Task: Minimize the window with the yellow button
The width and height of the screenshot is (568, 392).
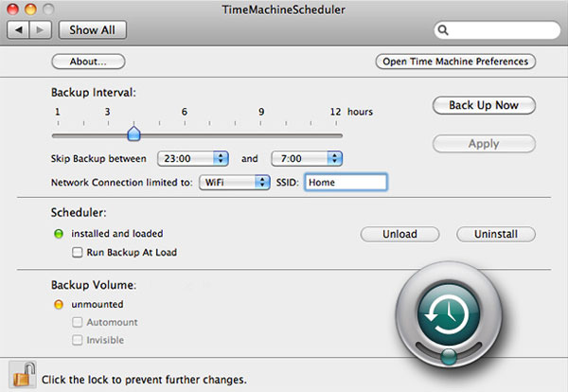Action: 30,9
